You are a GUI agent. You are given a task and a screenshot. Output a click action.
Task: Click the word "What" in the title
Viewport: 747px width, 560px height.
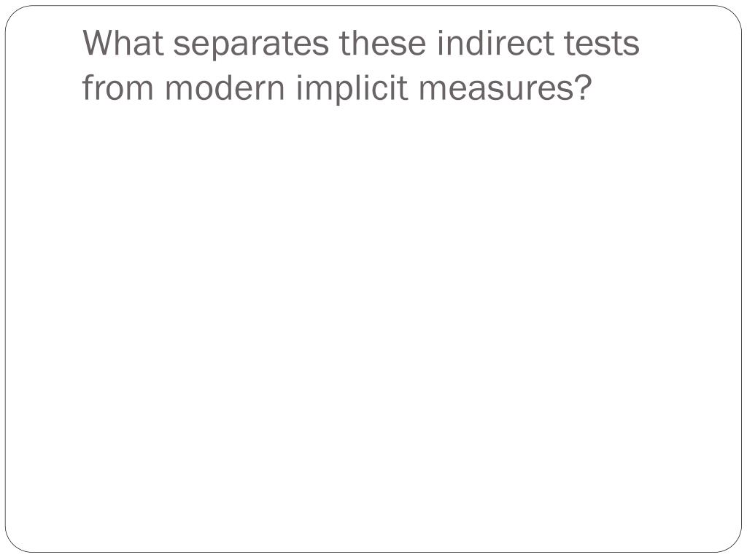[x=123, y=43]
